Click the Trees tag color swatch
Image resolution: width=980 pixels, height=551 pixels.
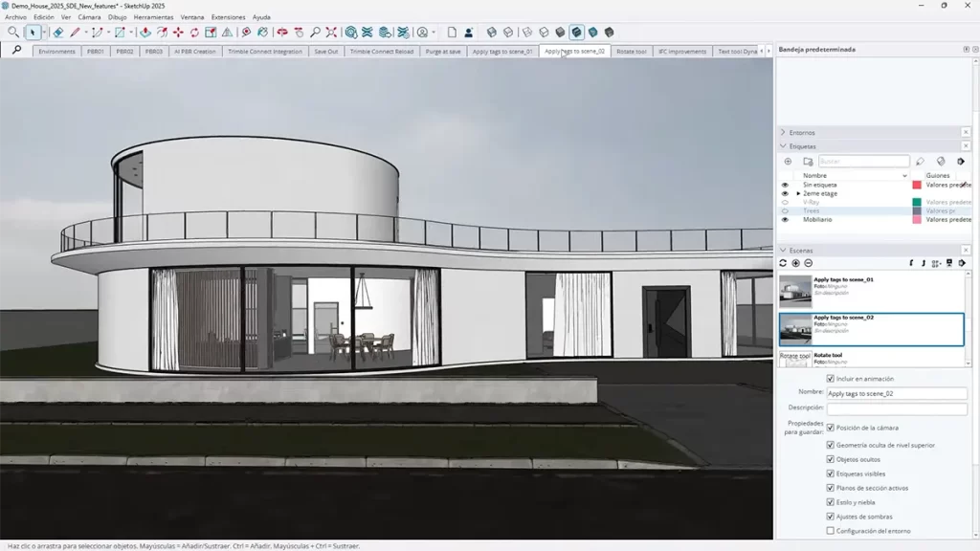pyautogui.click(x=917, y=210)
